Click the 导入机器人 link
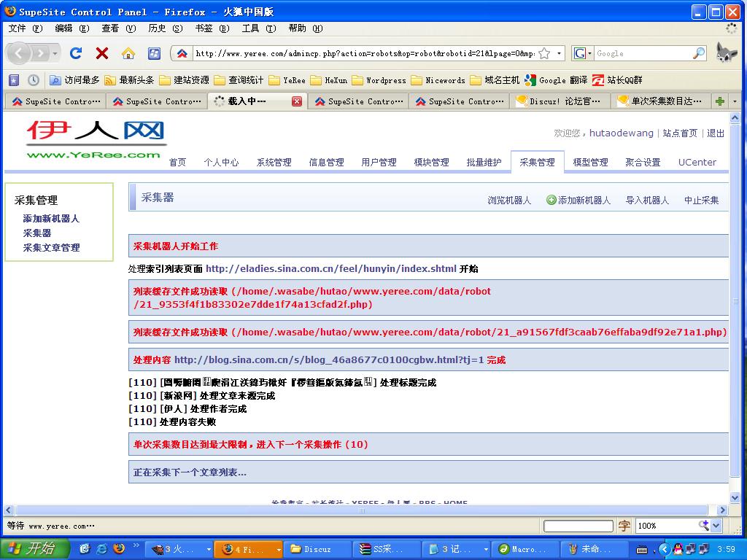Image resolution: width=747 pixels, height=560 pixels. (x=647, y=200)
